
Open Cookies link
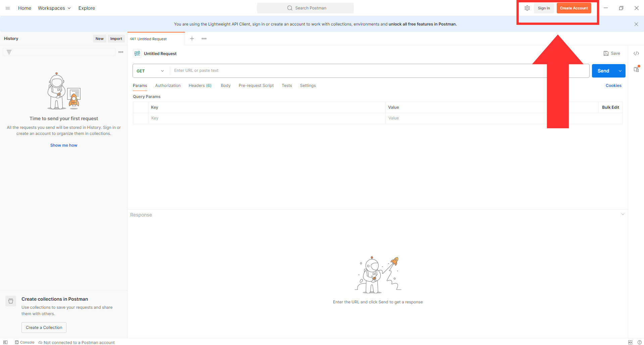[613, 86]
